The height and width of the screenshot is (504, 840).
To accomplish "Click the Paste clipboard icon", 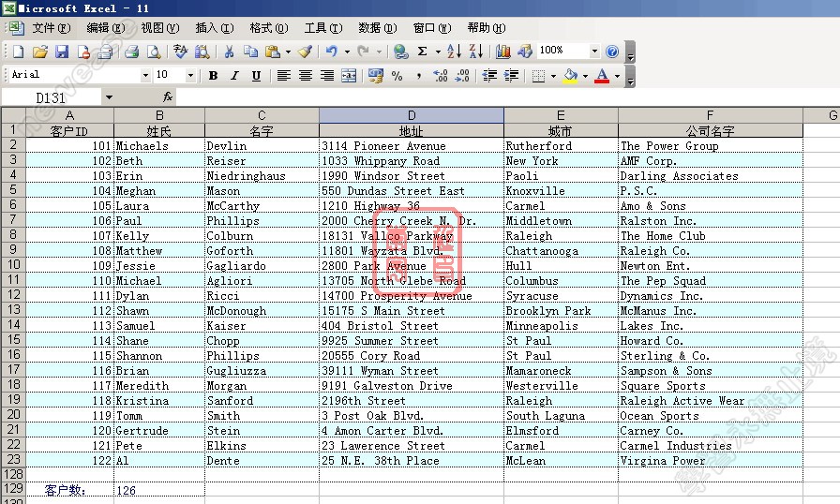I will (273, 52).
